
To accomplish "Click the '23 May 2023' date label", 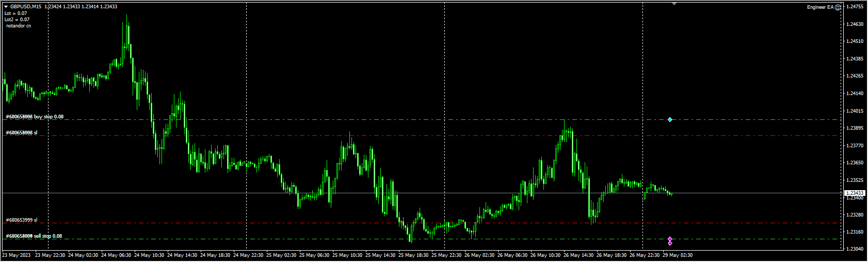I will pyautogui.click(x=17, y=255).
